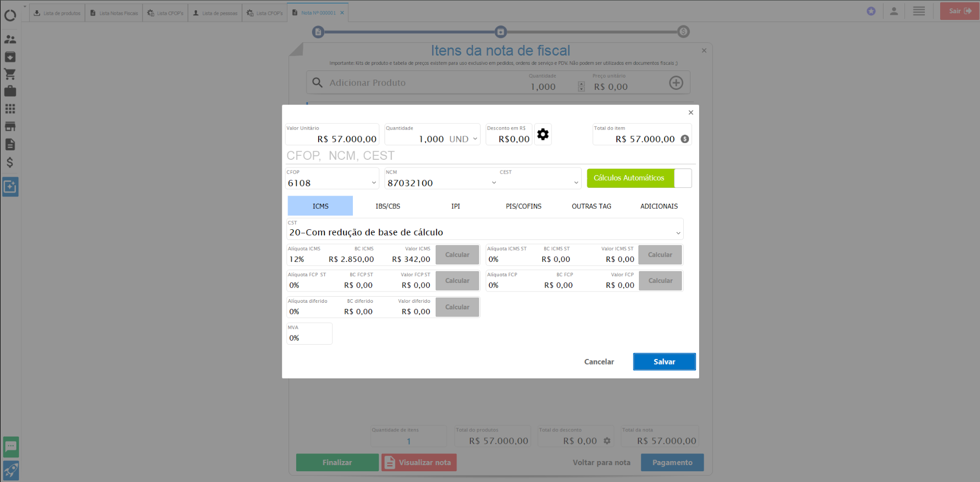This screenshot has width=980, height=482.
Task: Switch to the PIS/COFINS tab
Action: tap(523, 206)
